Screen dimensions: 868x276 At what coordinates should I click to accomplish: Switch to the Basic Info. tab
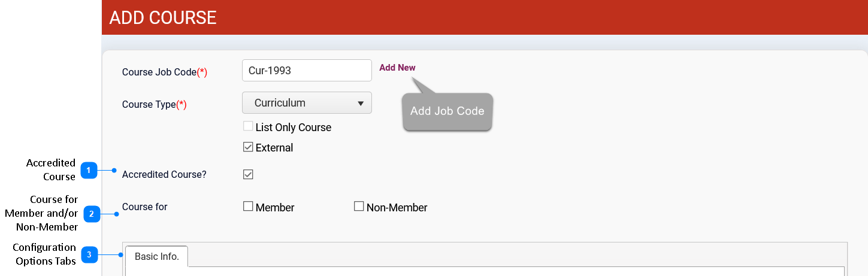coord(156,256)
